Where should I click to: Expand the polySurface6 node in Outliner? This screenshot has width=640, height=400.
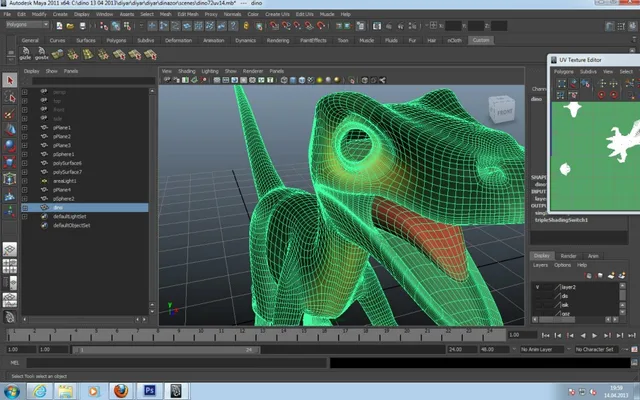click(x=25, y=163)
